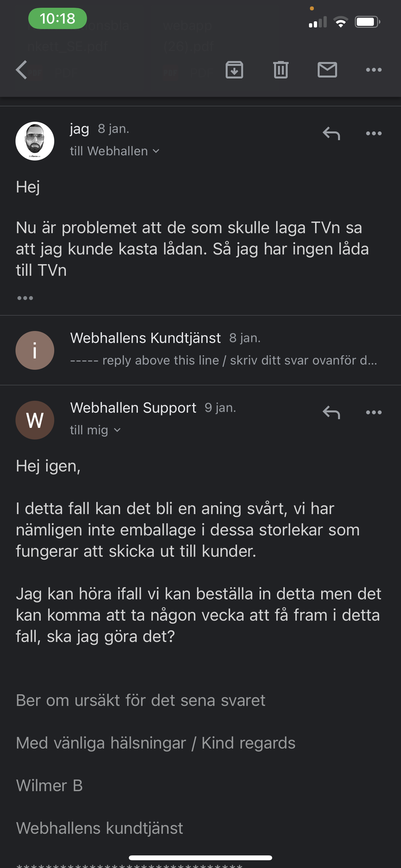Viewport: 401px width, 868px height.
Task: Show trimmed quoted text ellipsis
Action: tap(25, 298)
